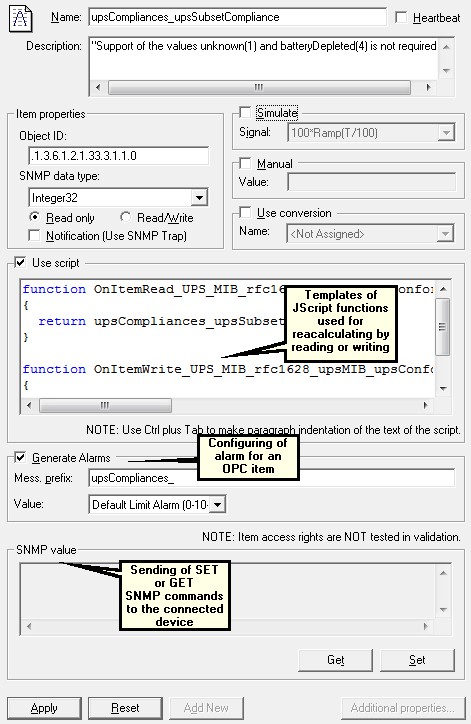This screenshot has height=724, width=471.
Task: Click the Add New button
Action: pyautogui.click(x=206, y=708)
